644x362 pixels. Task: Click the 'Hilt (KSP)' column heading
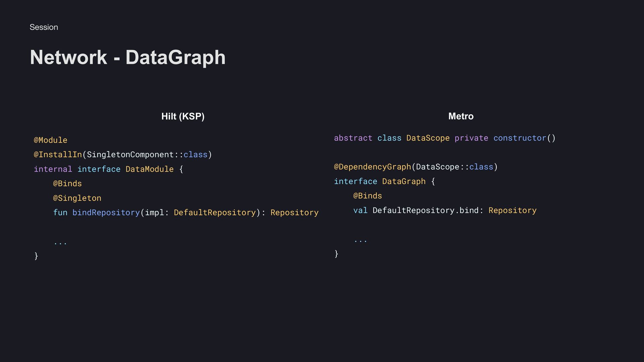[x=183, y=116]
